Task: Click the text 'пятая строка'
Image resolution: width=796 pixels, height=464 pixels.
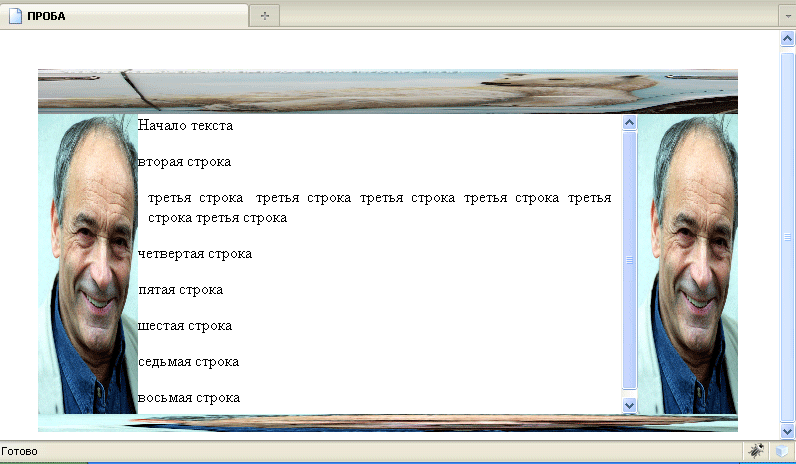Action: coord(181,290)
